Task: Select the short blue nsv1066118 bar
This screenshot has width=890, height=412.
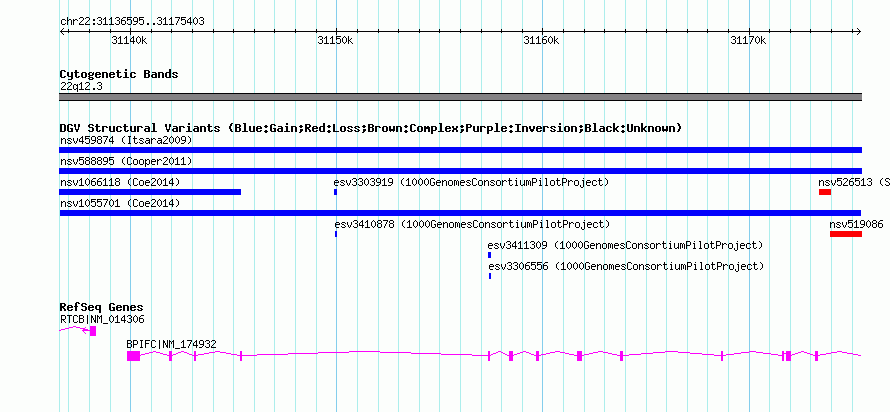Action: click(x=150, y=192)
